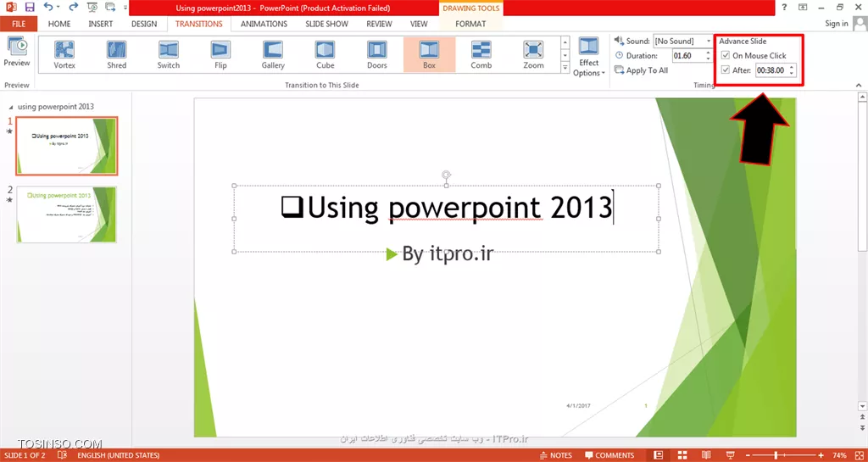Switch to the VIEW tab

419,24
